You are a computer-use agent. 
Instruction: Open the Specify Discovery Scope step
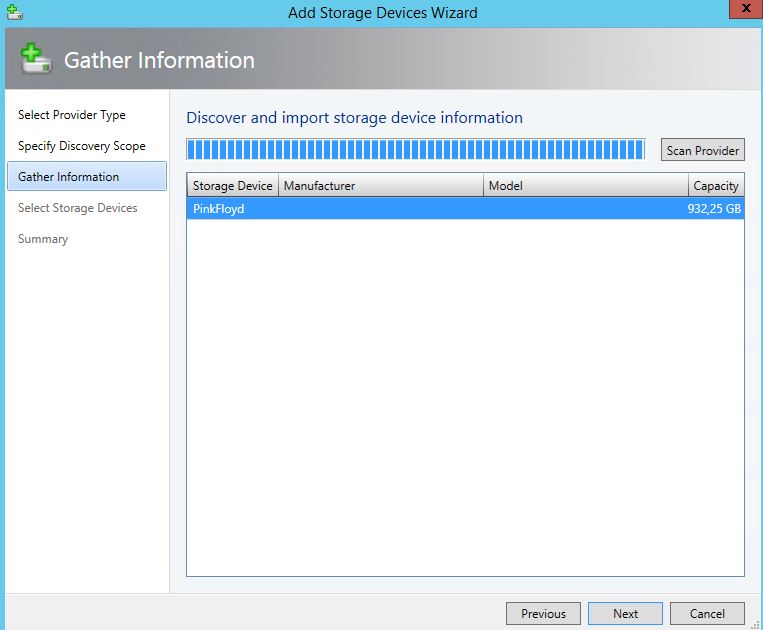click(x=82, y=146)
